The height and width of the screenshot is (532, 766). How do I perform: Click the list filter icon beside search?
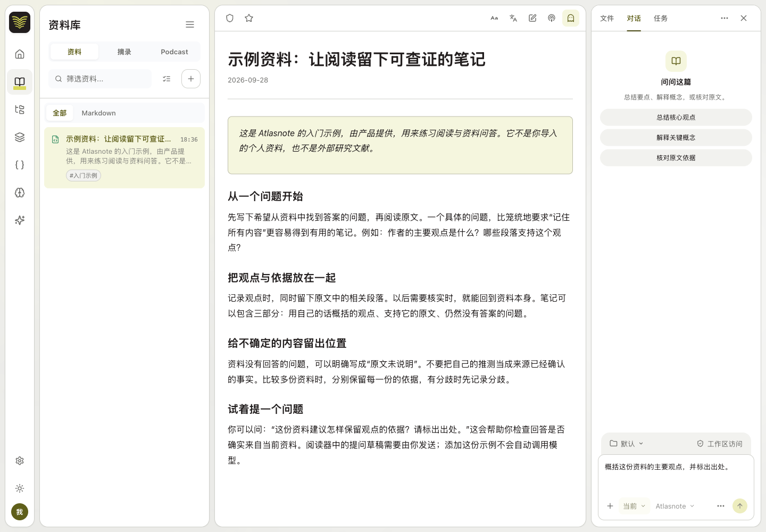click(166, 79)
